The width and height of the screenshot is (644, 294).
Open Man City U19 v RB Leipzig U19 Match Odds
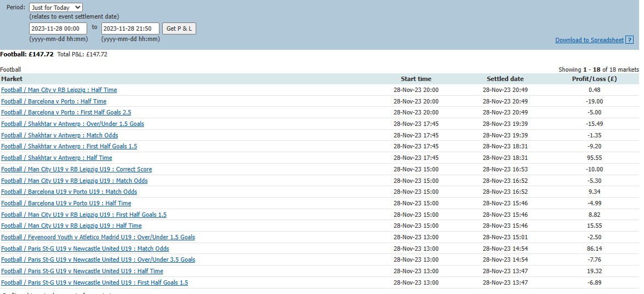(75, 181)
